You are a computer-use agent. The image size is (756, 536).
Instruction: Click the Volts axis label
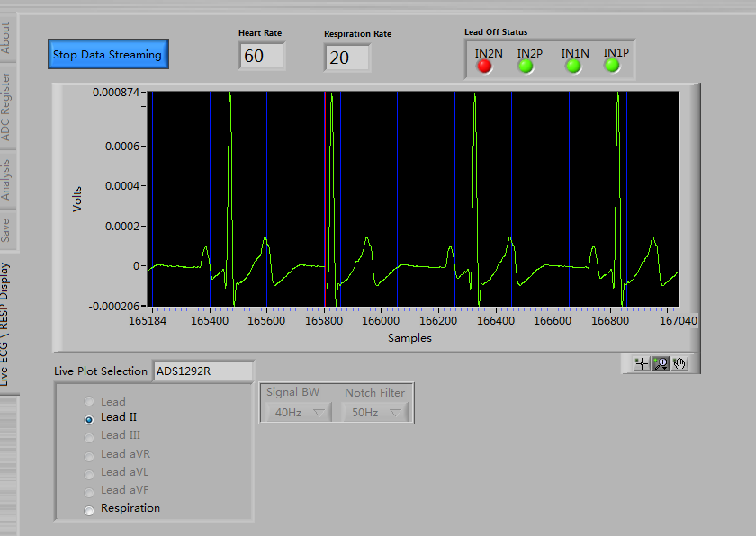point(77,199)
